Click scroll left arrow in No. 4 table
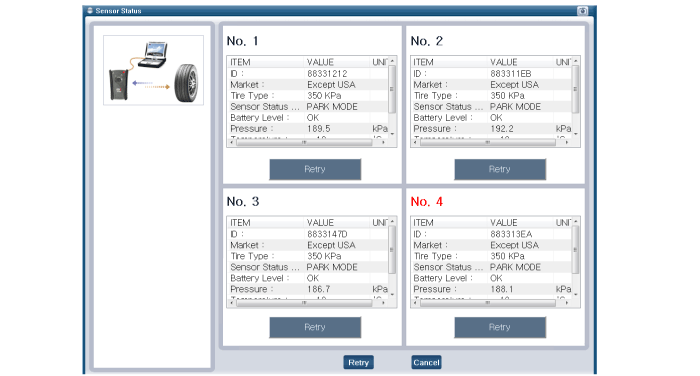700x376 pixels. coord(415,303)
